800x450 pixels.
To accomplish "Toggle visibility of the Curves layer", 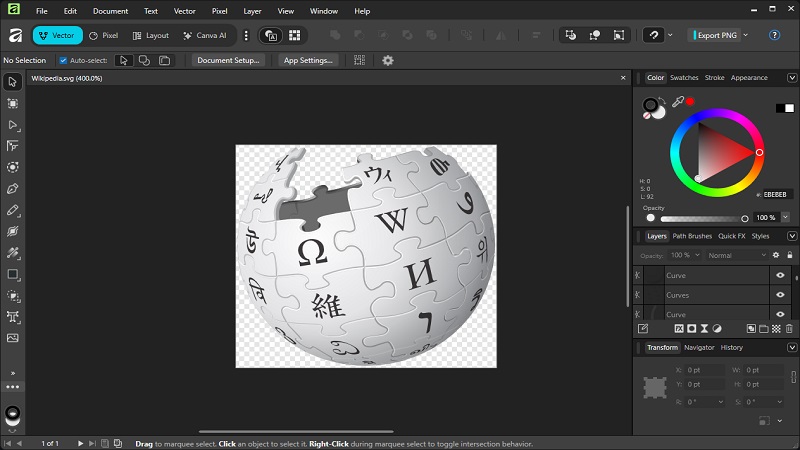I will pos(780,295).
